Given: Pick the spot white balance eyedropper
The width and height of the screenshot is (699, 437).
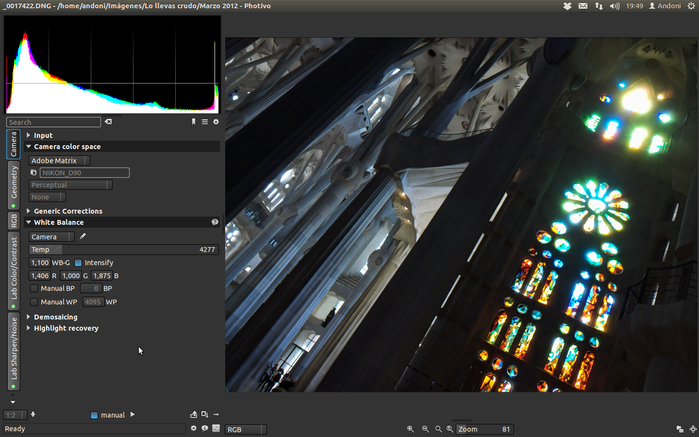Looking at the screenshot, I should click(x=82, y=236).
